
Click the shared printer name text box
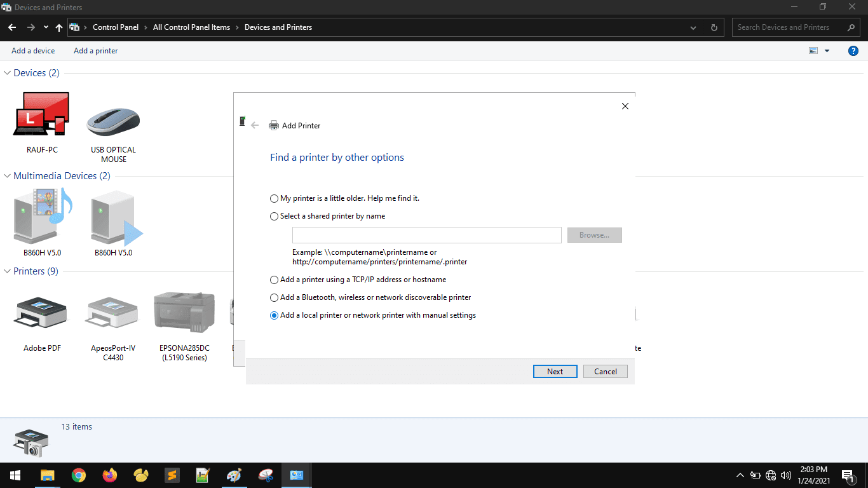427,235
